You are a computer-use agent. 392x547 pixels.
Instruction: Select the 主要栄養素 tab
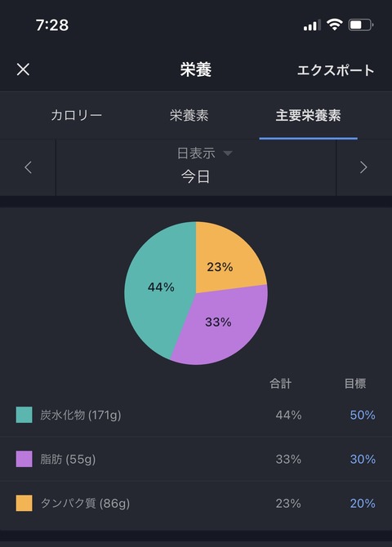(308, 115)
